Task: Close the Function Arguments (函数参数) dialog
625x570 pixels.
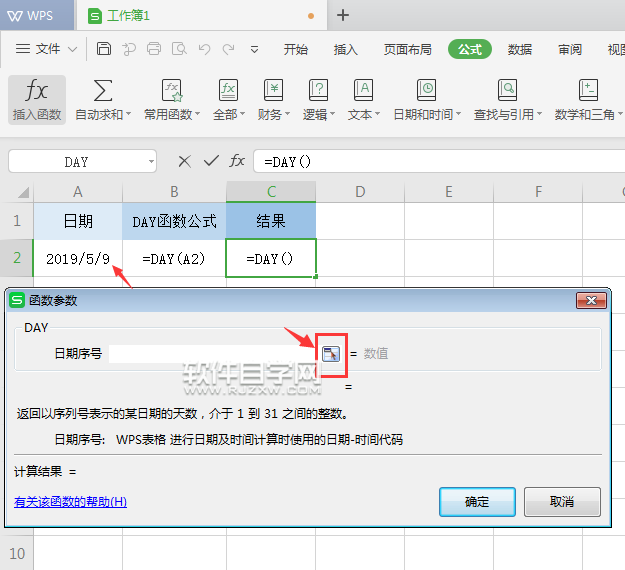Action: [x=591, y=301]
